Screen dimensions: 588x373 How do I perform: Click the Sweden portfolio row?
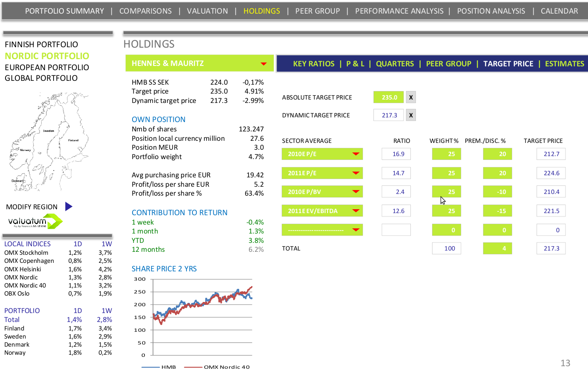pos(58,336)
